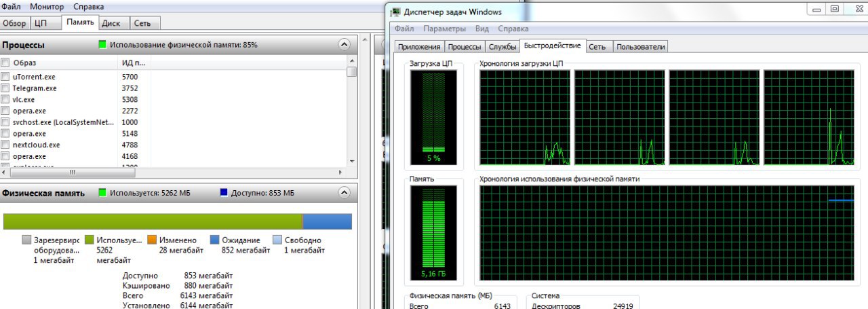Screen dimensions: 868x309
Task: Click the orange 'Изменено' legend swatch
Action: pyautogui.click(x=152, y=240)
